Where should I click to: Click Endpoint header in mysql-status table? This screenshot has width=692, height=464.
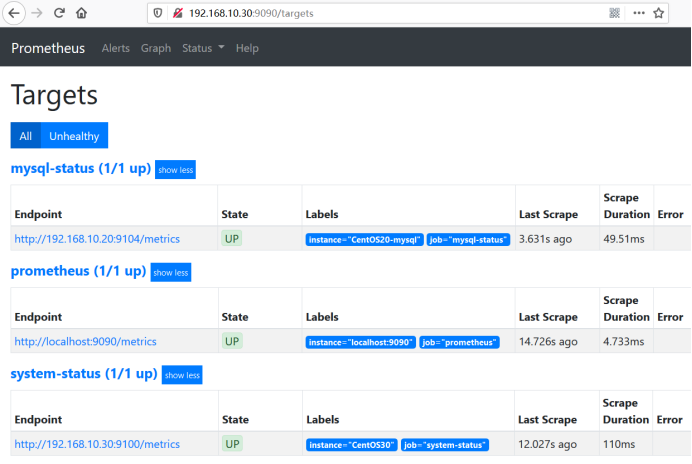38,214
